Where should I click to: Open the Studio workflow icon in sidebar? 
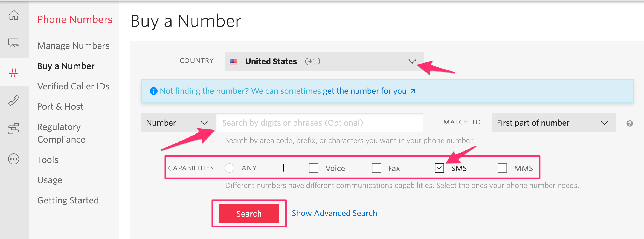tap(14, 129)
